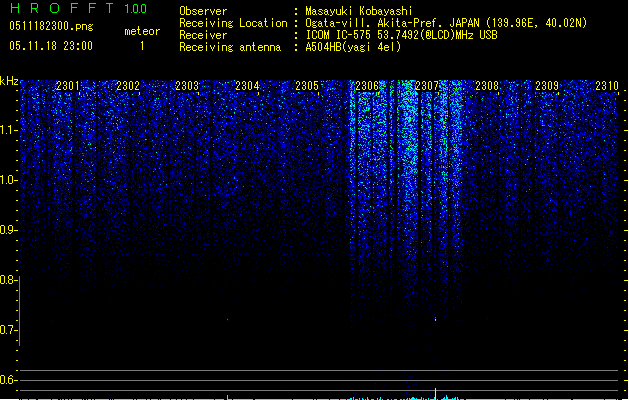This screenshot has height=400, width=629.
Task: Click the yellow detection spike at the bottom
Action: [x=436, y=394]
